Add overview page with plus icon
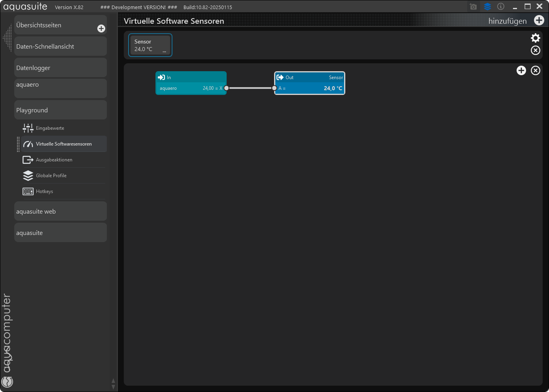The image size is (549, 392). 101,28
